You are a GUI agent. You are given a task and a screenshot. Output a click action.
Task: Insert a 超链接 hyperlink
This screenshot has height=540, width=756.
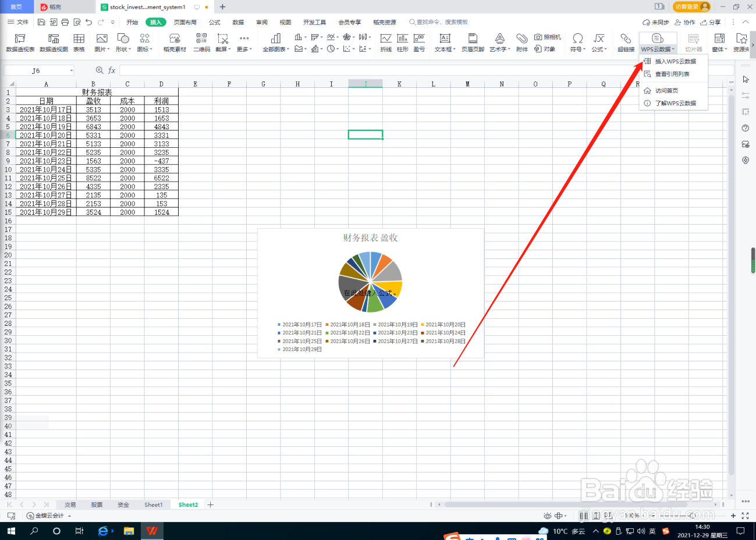[626, 42]
